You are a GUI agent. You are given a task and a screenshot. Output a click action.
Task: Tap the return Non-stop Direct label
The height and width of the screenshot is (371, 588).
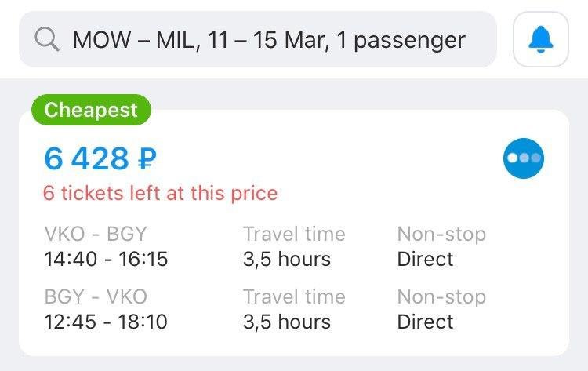click(x=441, y=309)
